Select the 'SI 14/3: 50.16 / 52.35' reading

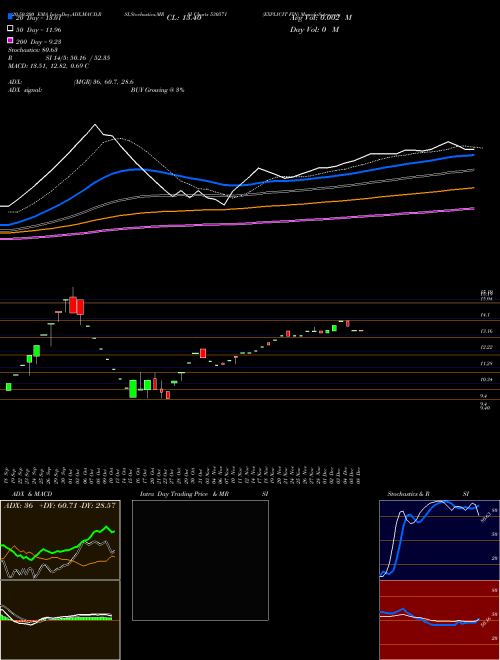click(x=78, y=58)
